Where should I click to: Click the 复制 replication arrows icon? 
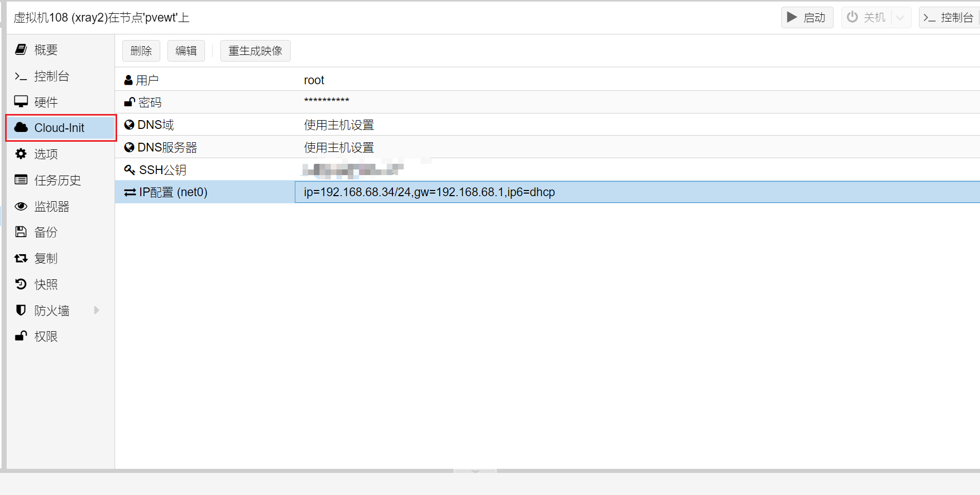pos(21,258)
